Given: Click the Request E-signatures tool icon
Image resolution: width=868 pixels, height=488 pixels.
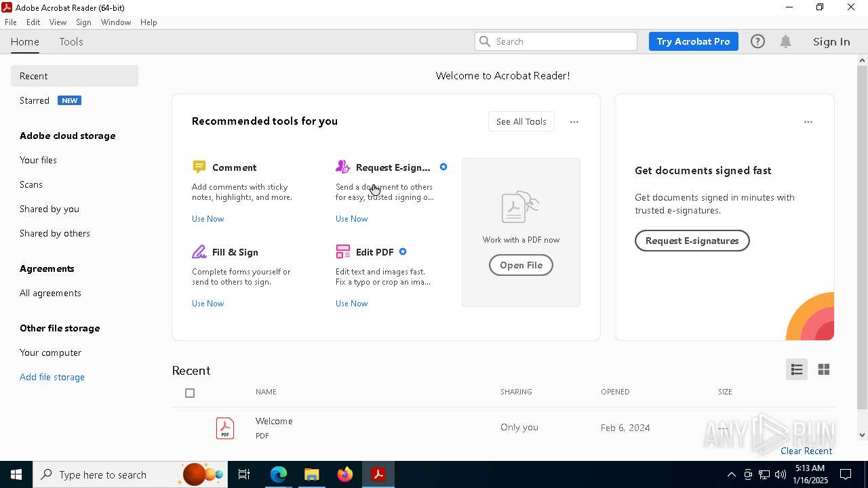Looking at the screenshot, I should click(342, 167).
